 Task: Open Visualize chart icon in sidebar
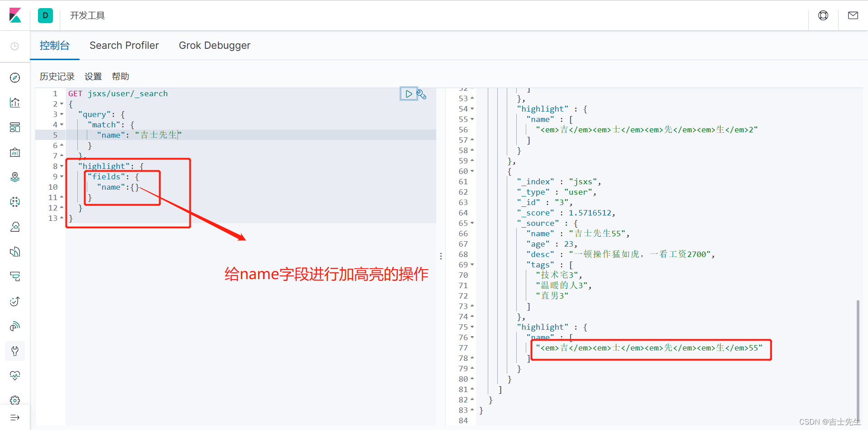[15, 103]
